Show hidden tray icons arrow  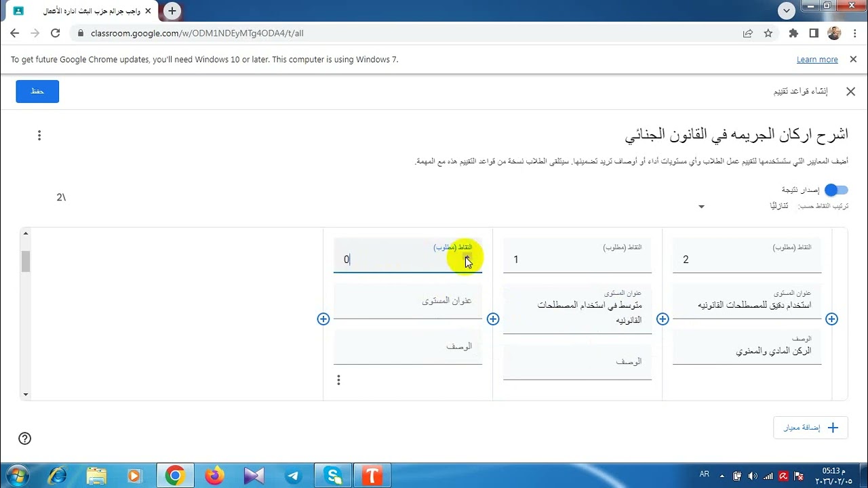point(722,476)
